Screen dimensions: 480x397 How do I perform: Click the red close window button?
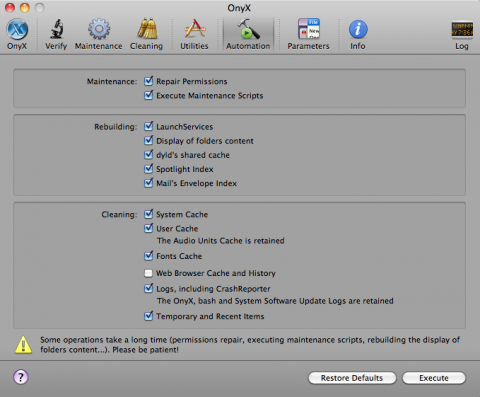click(10, 7)
